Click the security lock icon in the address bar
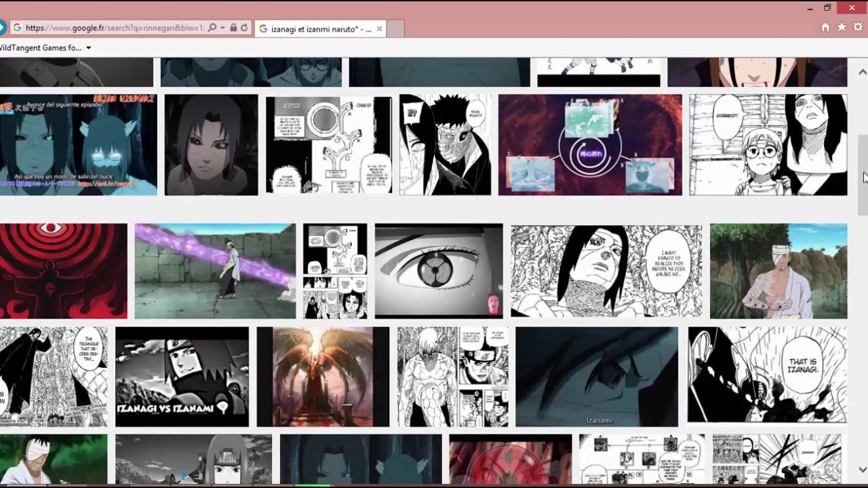The height and width of the screenshot is (488, 868). click(x=233, y=28)
